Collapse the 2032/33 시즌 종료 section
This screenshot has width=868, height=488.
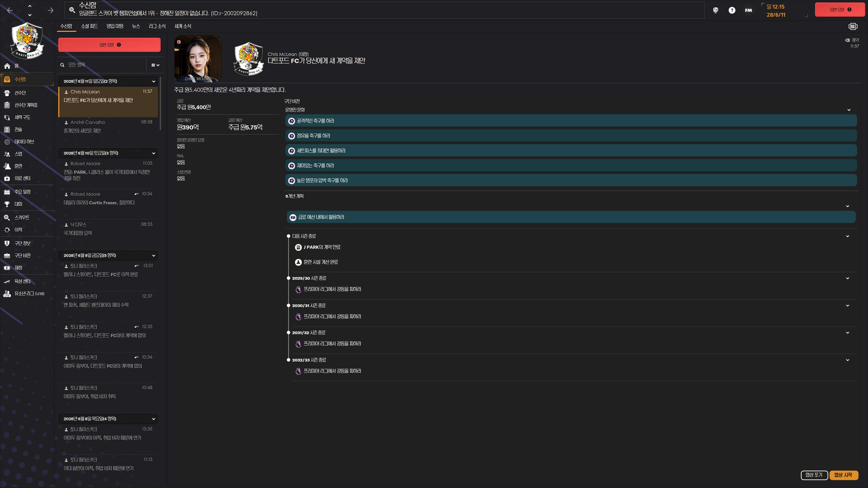click(847, 360)
